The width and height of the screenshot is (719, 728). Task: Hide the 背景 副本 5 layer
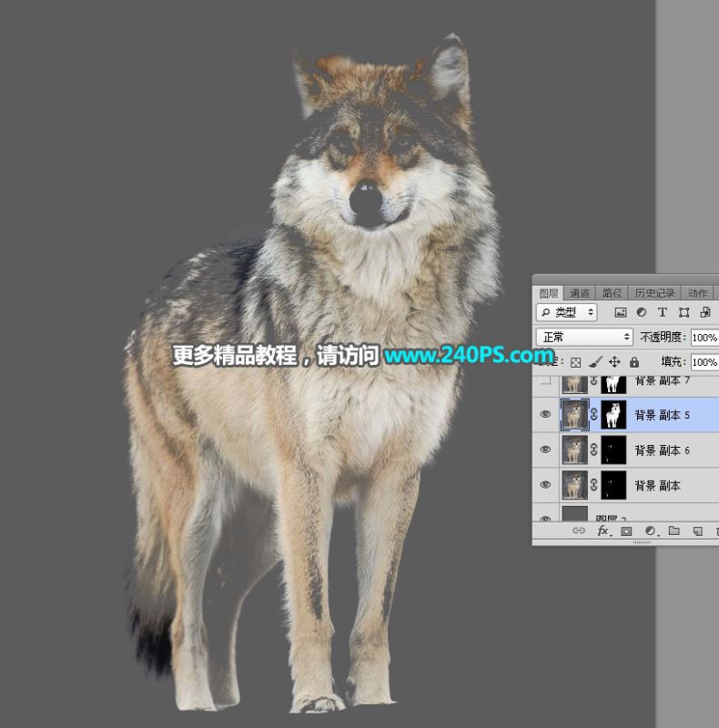(546, 414)
